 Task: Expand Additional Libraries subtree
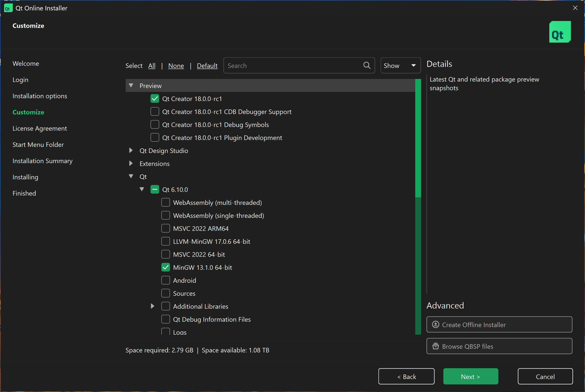pos(152,306)
